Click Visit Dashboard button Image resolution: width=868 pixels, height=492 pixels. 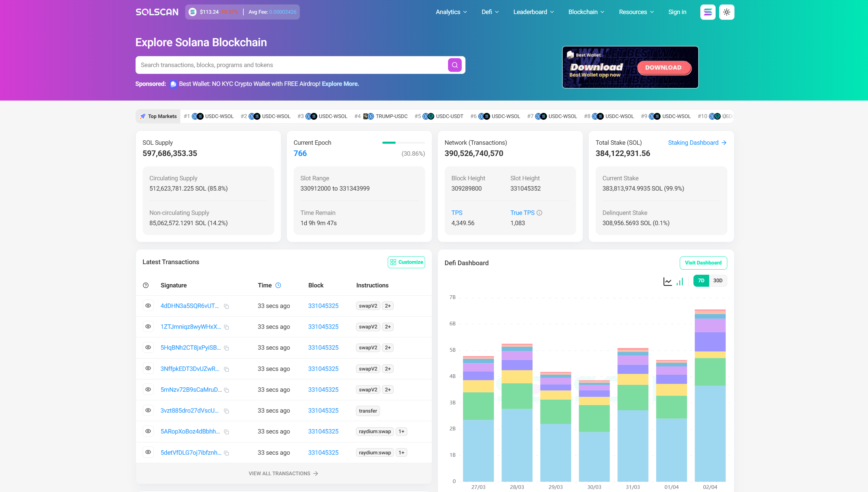[x=703, y=263]
